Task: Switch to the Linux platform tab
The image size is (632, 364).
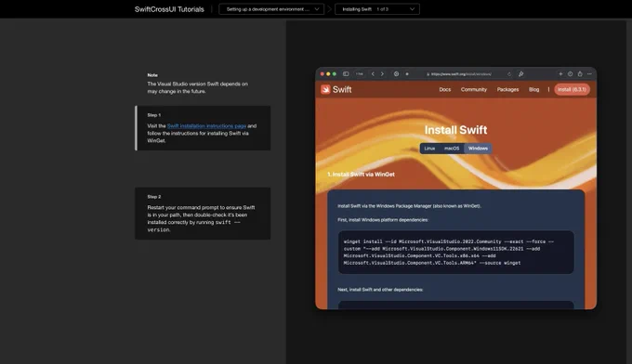Action: pyautogui.click(x=429, y=149)
